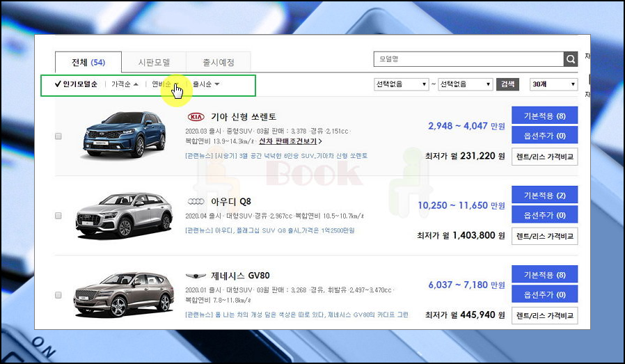Click the 10,250 ~ 11,650 만원 price
The height and width of the screenshot is (364, 625).
tap(461, 205)
